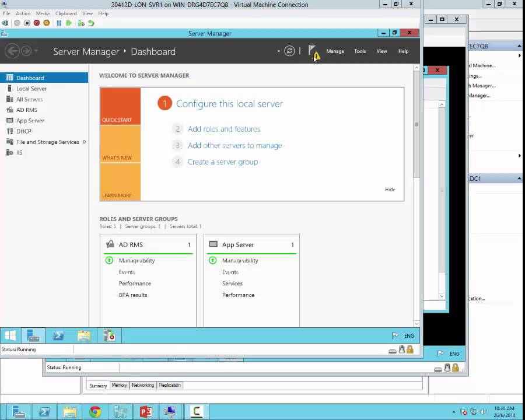Open the Tools menu
Viewport: 525px width, 420px height.
pos(360,51)
